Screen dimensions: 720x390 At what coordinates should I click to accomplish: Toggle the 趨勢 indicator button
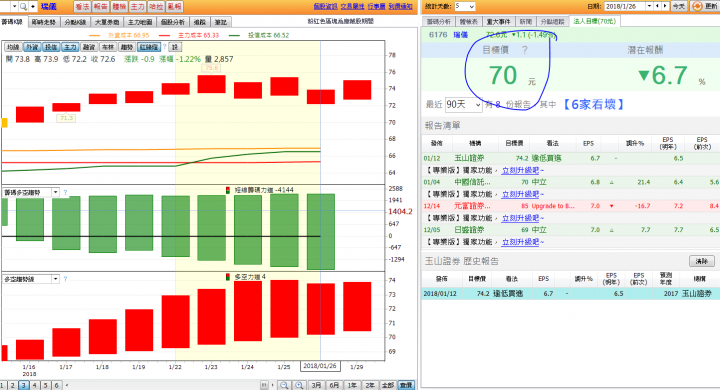(x=127, y=47)
